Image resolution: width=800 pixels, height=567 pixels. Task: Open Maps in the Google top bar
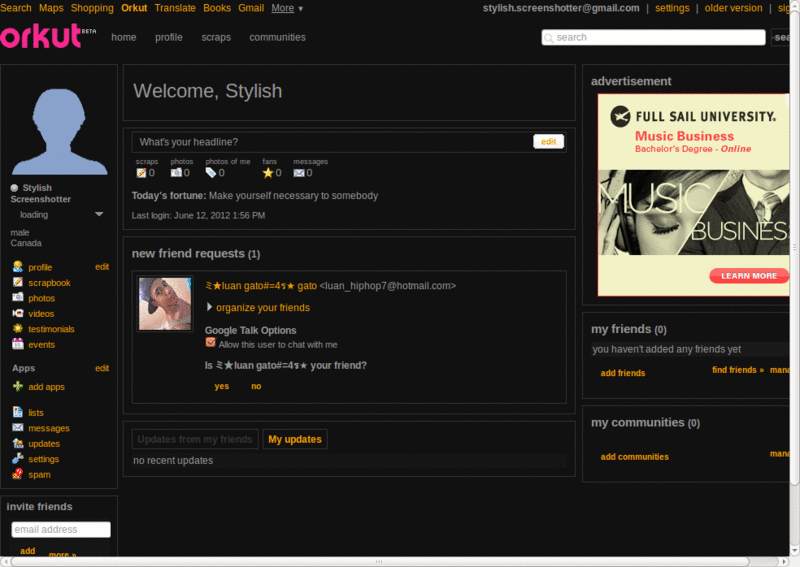pyautogui.click(x=51, y=8)
